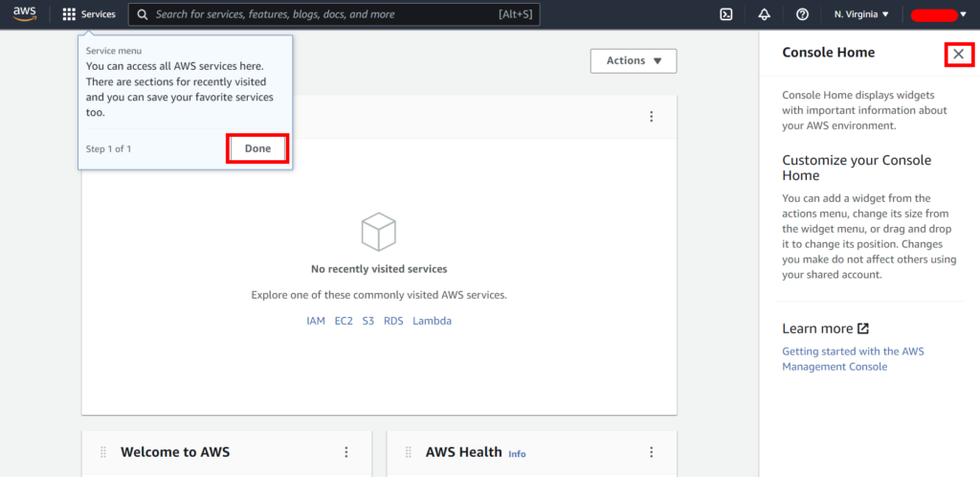Click the AWS Health heading
Image resolution: width=980 pixels, height=477 pixels.
[x=464, y=452]
